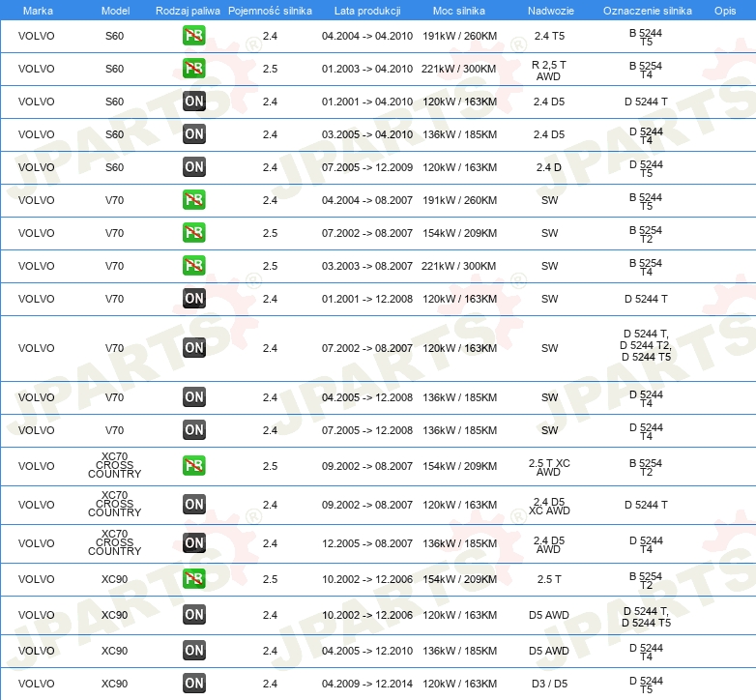This screenshot has height=700, width=756.
Task: Click ON diesel icon, V70 04.2005 row
Action: tap(193, 397)
